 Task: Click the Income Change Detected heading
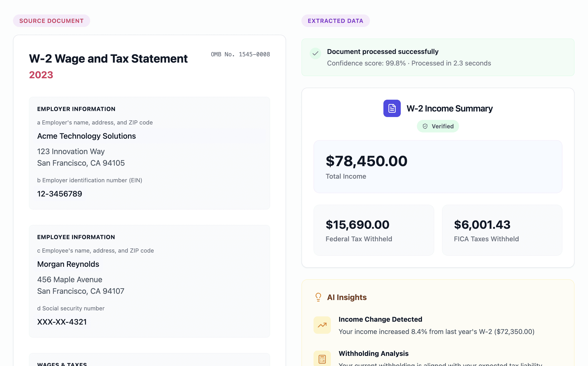click(x=380, y=319)
